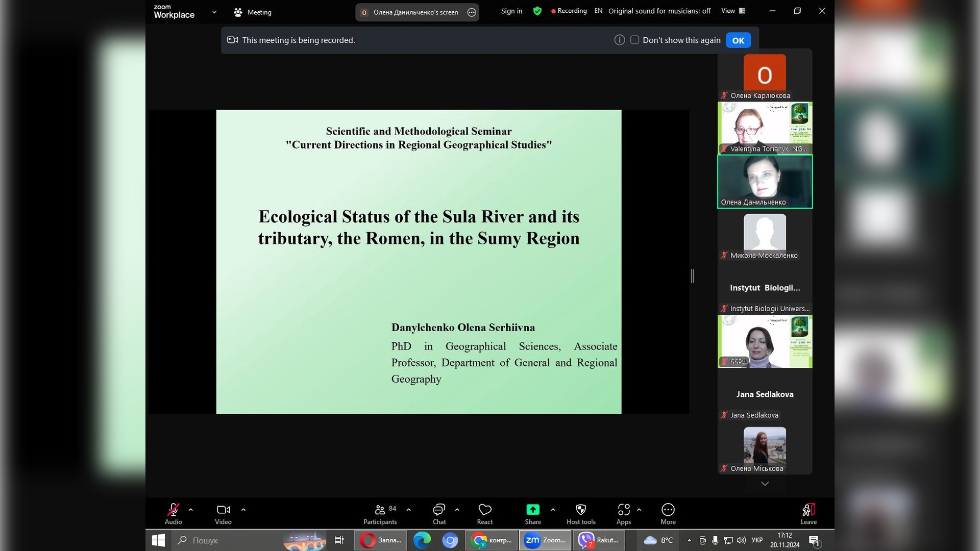Open the Zoom Workplace dropdown chevron

click(x=214, y=12)
